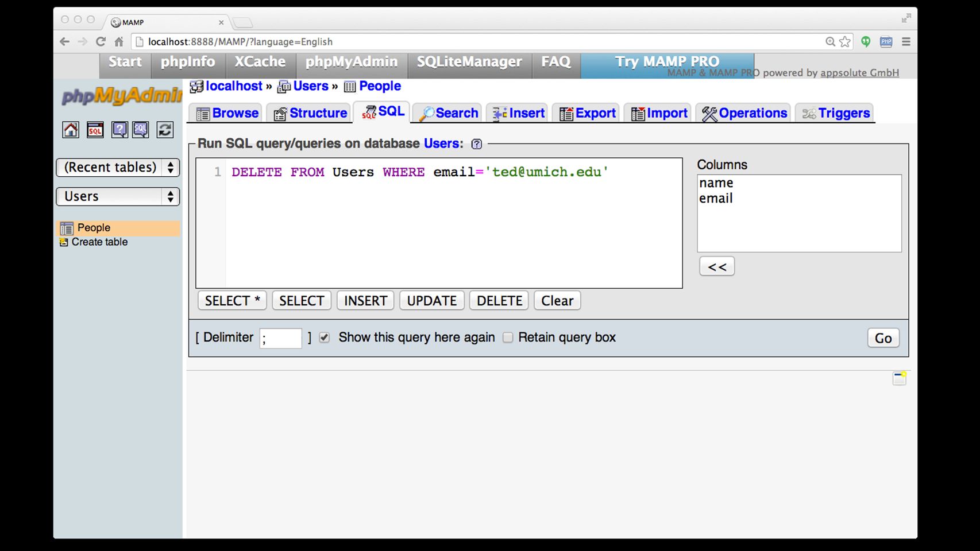
Task: Switch to the Structure tab
Action: point(310,113)
